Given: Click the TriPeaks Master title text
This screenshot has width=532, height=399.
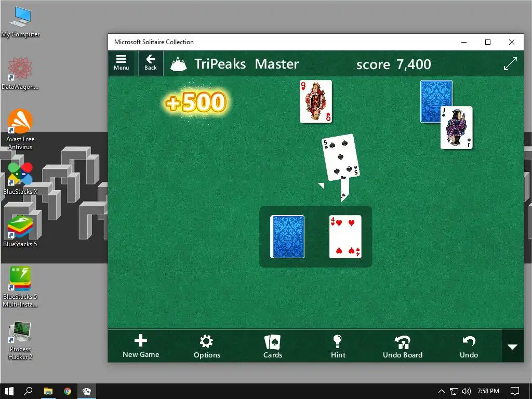Looking at the screenshot, I should tap(246, 64).
